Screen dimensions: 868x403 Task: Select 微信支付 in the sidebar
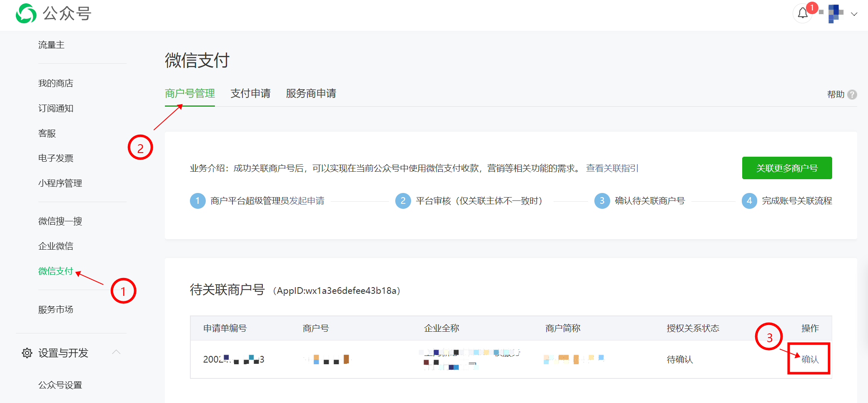tap(56, 271)
